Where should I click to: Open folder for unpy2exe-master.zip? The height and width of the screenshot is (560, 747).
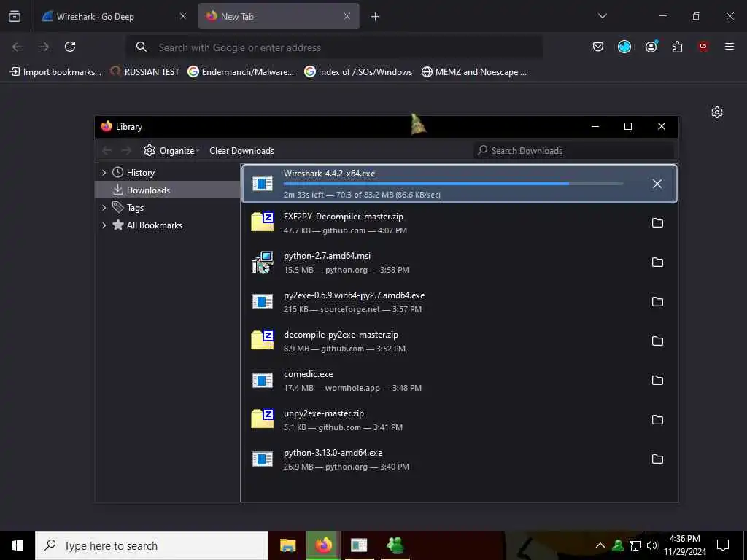coord(657,419)
